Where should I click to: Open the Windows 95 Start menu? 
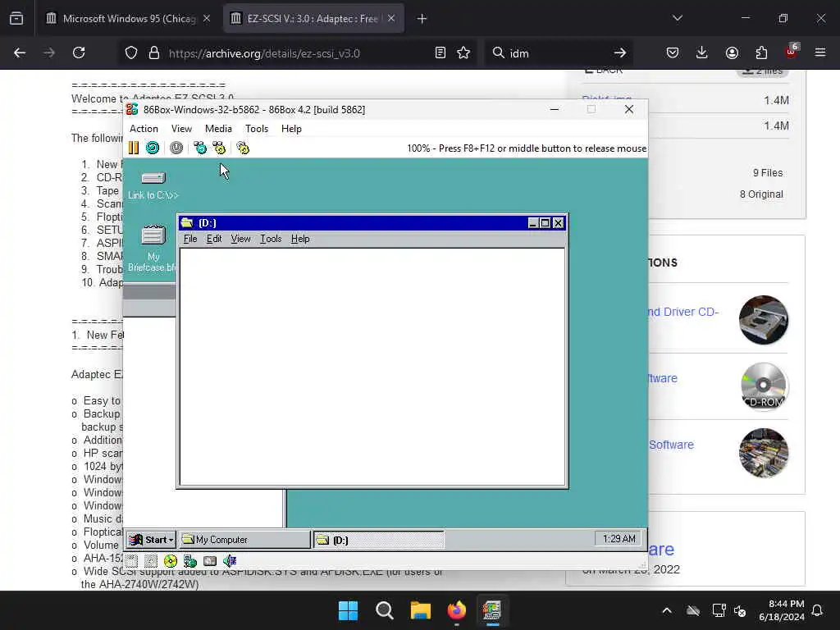(152, 540)
